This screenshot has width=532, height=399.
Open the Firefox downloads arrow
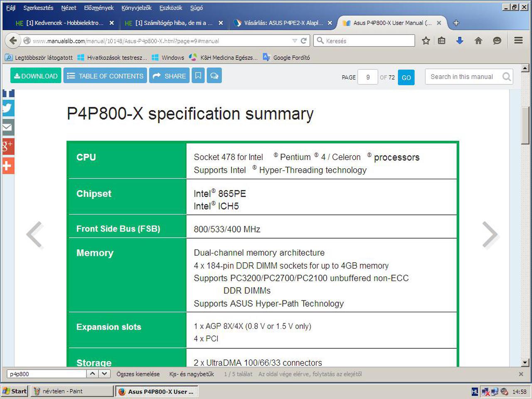460,40
